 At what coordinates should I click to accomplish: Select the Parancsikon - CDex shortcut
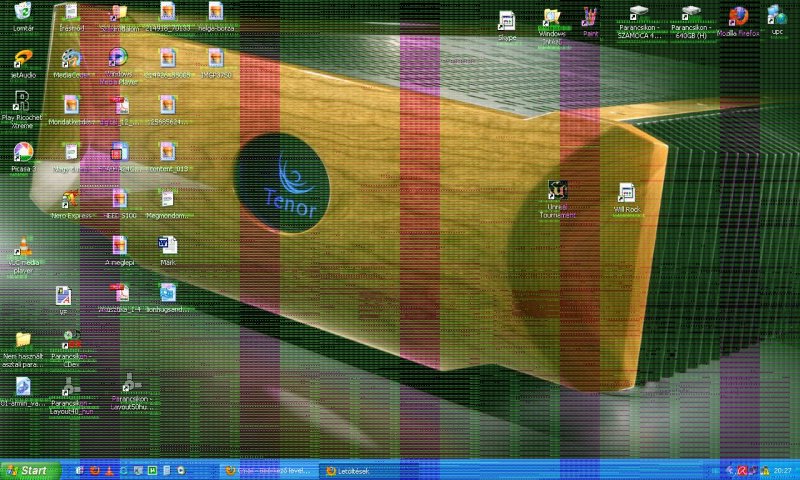(71, 340)
